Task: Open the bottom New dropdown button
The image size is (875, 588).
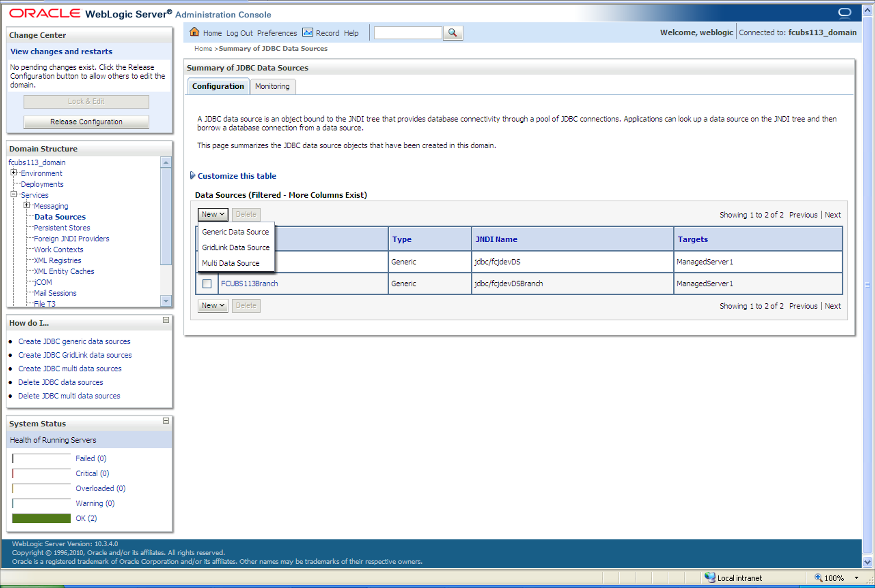Action: [212, 306]
